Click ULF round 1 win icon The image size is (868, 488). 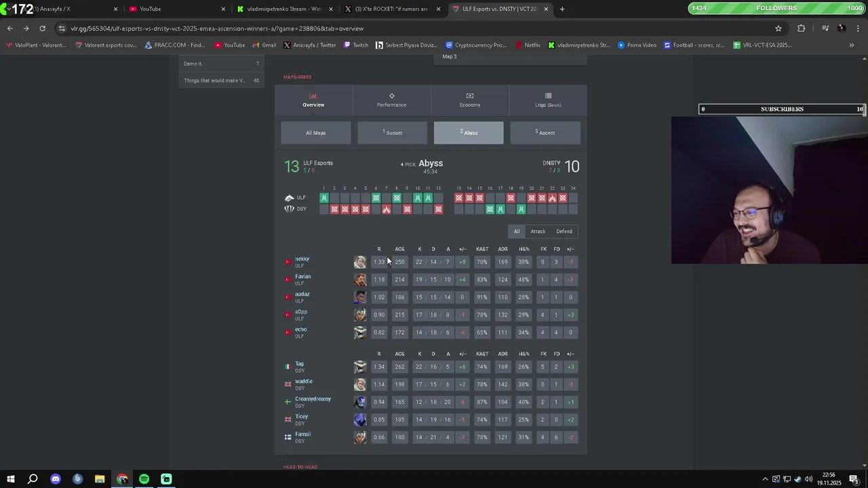[x=323, y=198]
